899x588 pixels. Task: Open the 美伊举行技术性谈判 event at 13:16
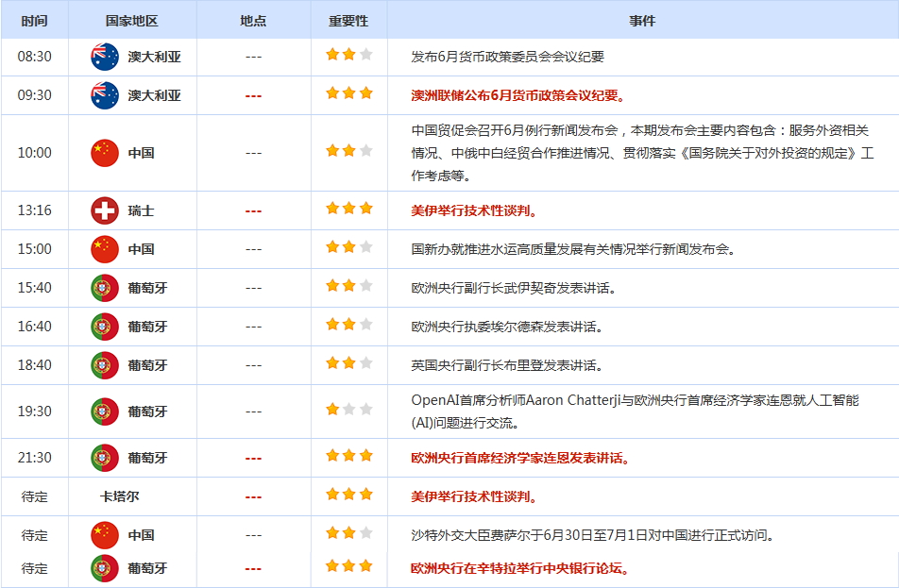tap(474, 210)
